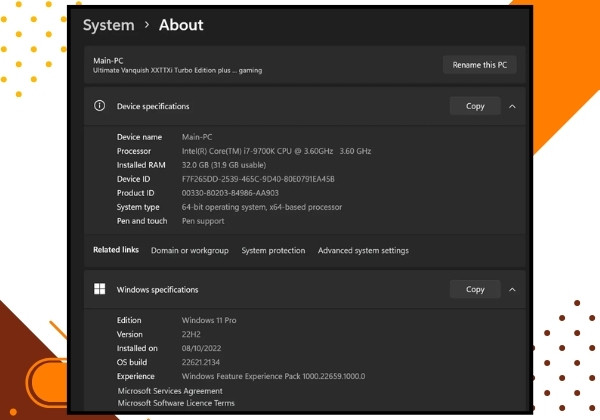Click the Related links label

pyautogui.click(x=116, y=250)
